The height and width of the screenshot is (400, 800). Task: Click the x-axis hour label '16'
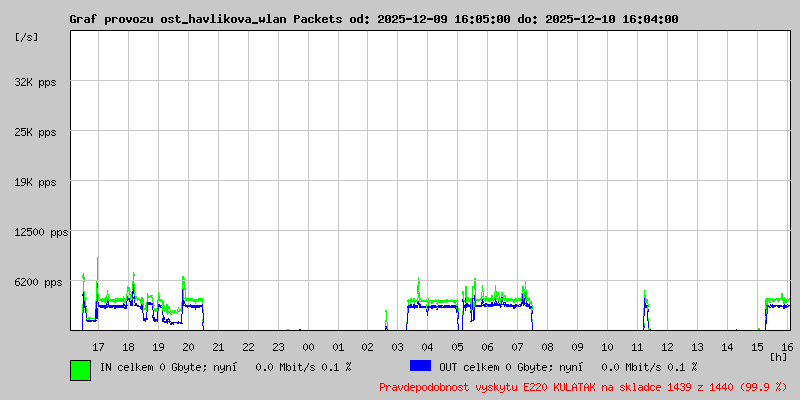coord(787,347)
